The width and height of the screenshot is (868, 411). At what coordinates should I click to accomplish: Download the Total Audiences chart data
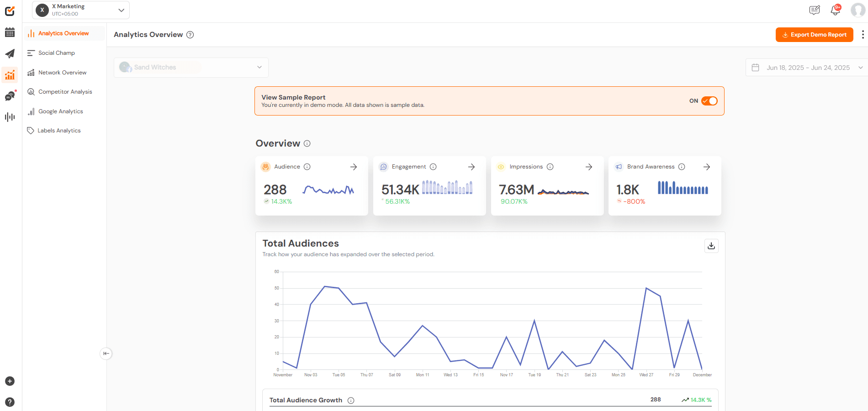(x=711, y=246)
